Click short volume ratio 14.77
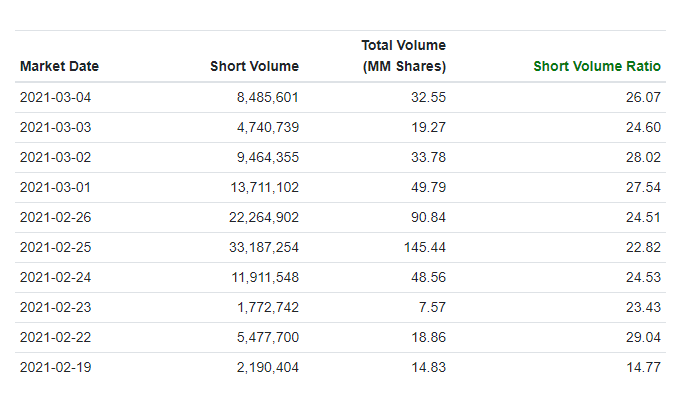 [x=643, y=367]
